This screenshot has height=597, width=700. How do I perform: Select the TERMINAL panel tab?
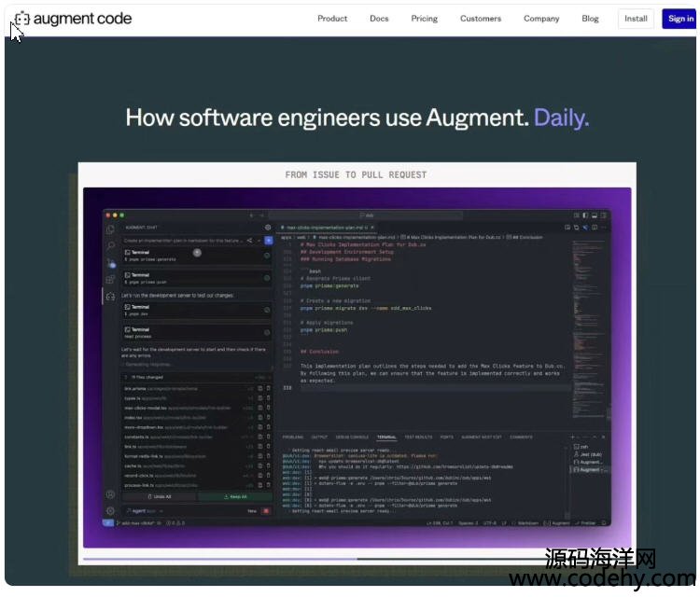pos(386,437)
